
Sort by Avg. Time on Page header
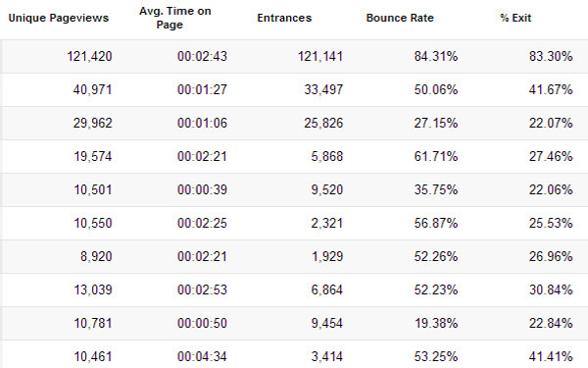click(x=175, y=18)
